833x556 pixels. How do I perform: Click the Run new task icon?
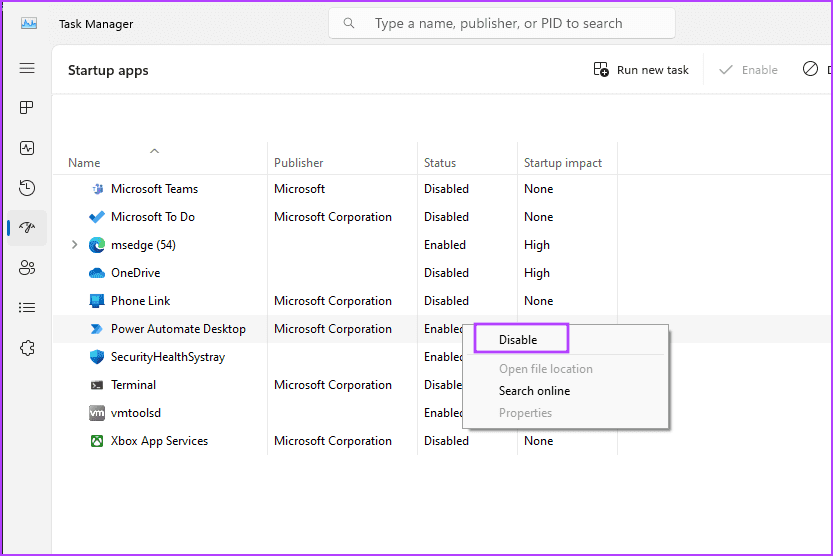coord(601,70)
